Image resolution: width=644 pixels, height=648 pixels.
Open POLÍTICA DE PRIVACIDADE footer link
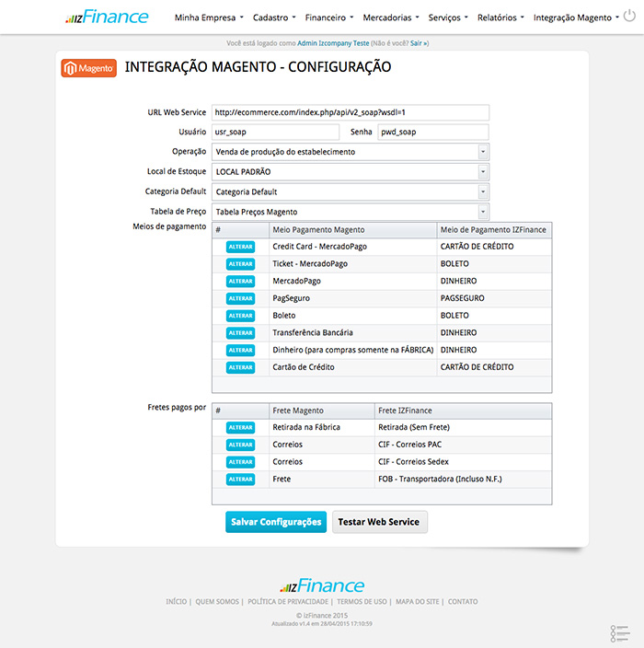[x=288, y=602]
